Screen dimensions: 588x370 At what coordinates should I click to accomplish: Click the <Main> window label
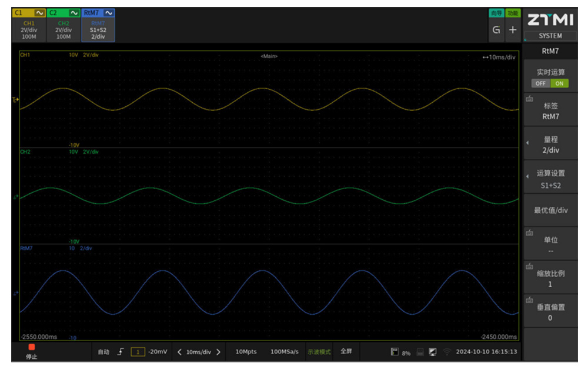269,56
